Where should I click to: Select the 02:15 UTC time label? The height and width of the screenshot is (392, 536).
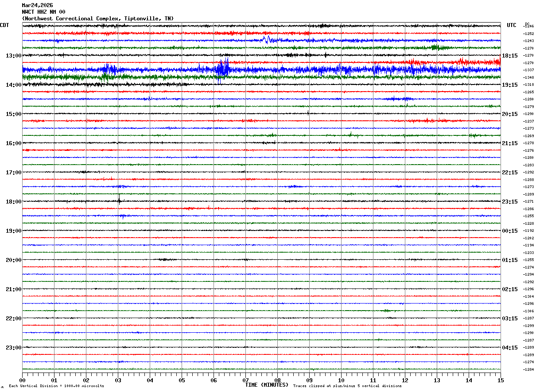click(x=510, y=289)
